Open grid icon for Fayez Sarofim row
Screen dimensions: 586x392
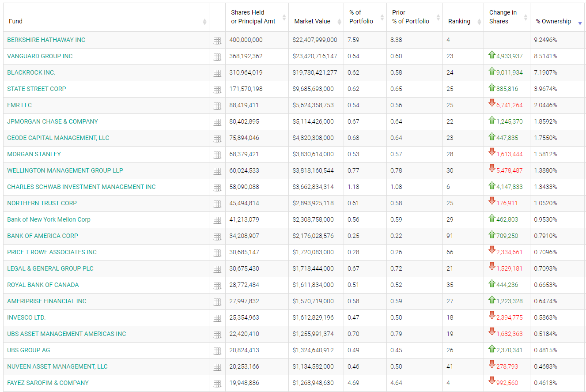(x=217, y=384)
